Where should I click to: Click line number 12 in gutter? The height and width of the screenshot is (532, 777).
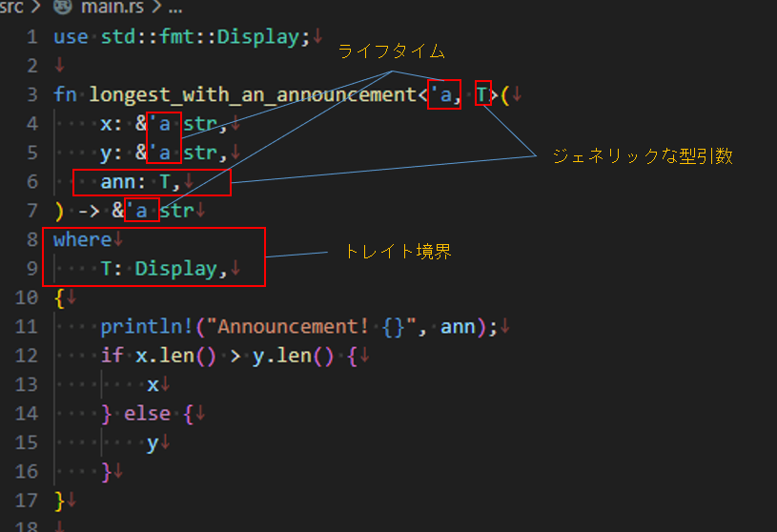pyautogui.click(x=27, y=356)
